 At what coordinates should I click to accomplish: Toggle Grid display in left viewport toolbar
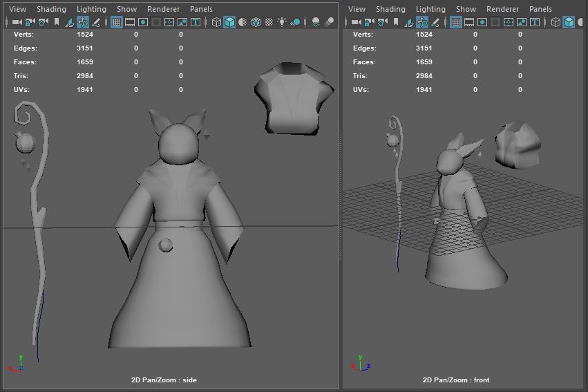(117, 22)
